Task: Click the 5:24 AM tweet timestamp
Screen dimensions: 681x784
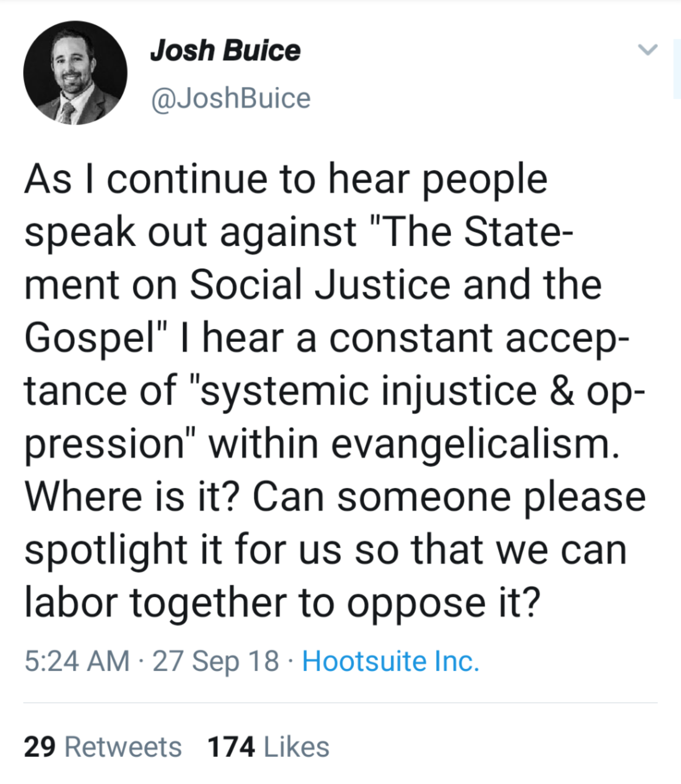Action: tap(77, 661)
